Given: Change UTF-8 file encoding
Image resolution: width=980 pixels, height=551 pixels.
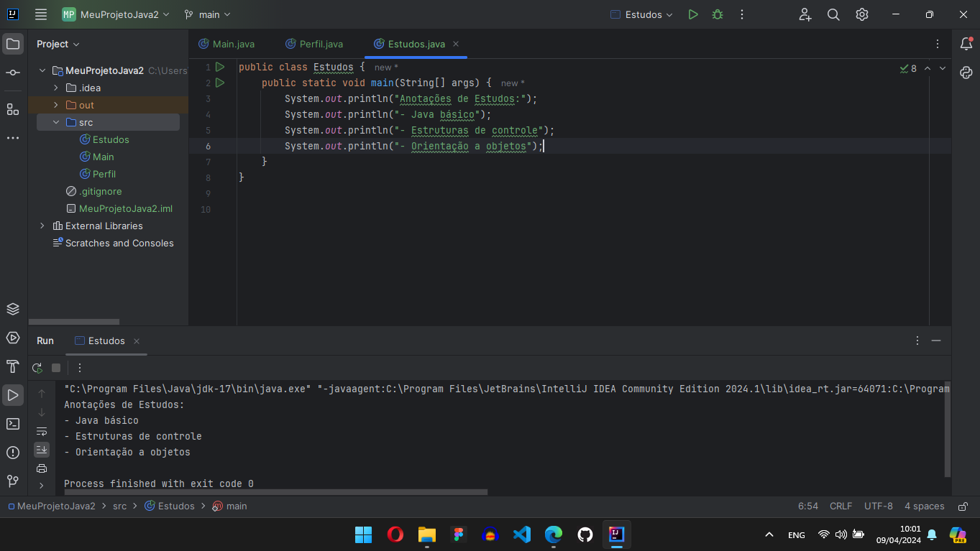Looking at the screenshot, I should 879,506.
